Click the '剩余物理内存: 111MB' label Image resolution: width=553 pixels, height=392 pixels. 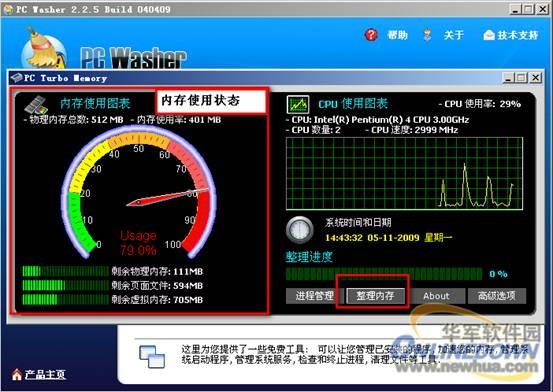click(157, 271)
